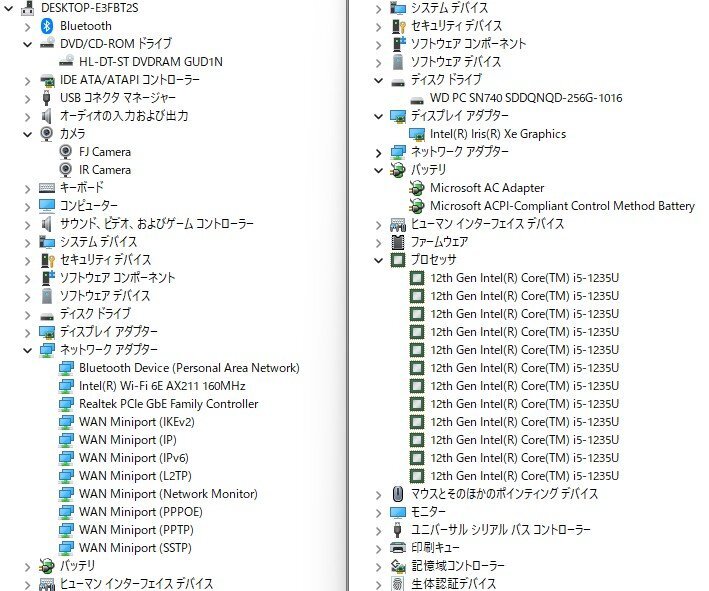Click the Intel Iris Xe Graphics adapter icon
The height and width of the screenshot is (591, 709).
[416, 134]
